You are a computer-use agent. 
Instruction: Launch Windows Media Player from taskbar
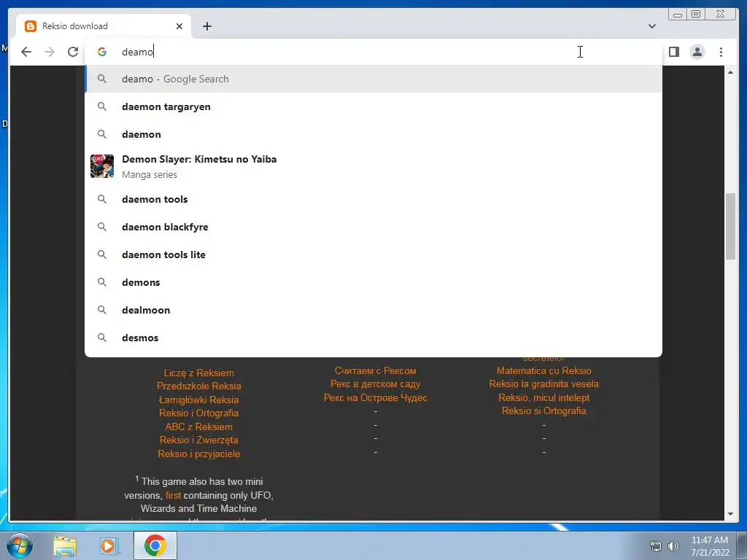click(x=109, y=546)
